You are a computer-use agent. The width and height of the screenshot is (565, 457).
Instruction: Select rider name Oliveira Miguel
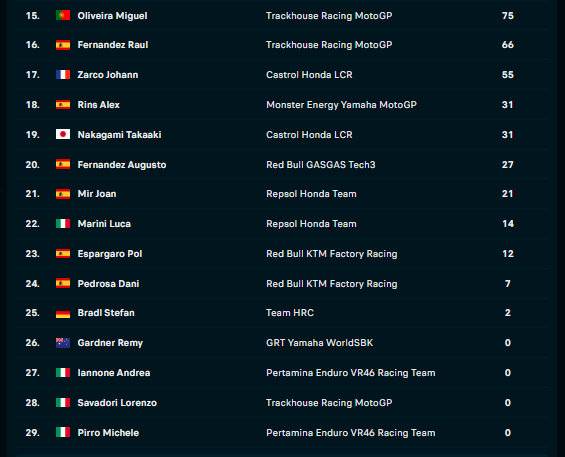click(112, 16)
